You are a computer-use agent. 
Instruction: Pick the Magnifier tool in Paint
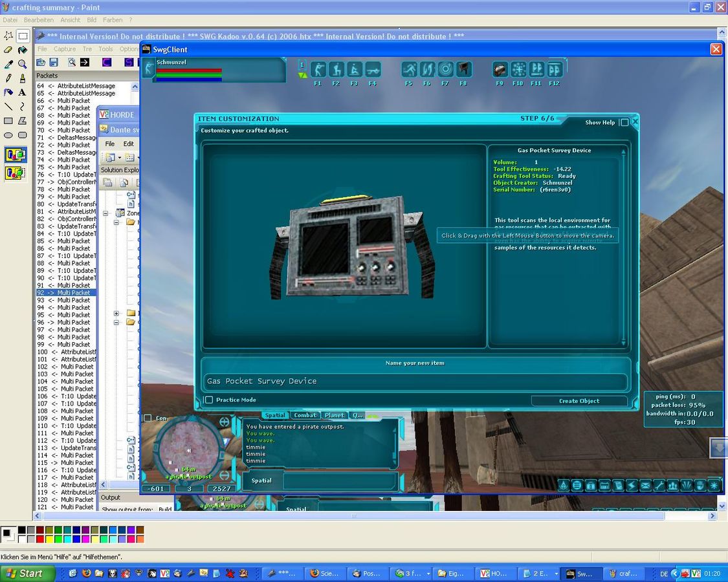(x=23, y=64)
